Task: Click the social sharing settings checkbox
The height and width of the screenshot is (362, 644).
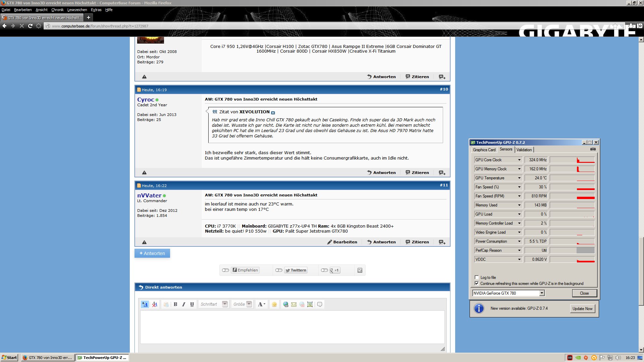Action: [360, 270]
